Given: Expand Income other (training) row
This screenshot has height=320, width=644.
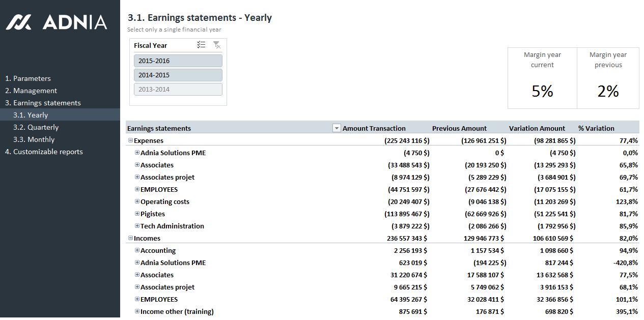Looking at the screenshot, I should point(137,312).
